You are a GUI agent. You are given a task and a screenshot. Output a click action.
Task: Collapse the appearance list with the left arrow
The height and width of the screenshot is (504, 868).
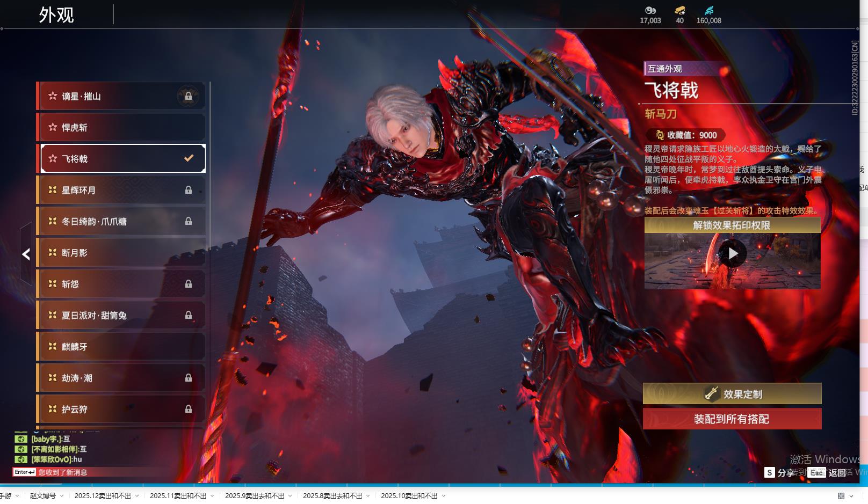26,254
